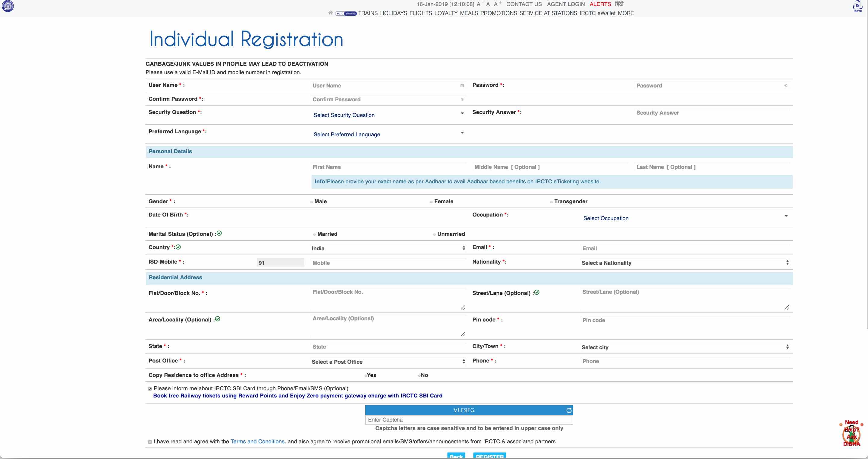Open Select a Post Office dropdown

coord(388,362)
